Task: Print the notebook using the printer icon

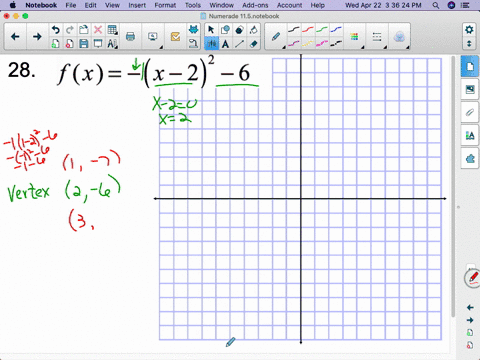Action: [x=130, y=37]
